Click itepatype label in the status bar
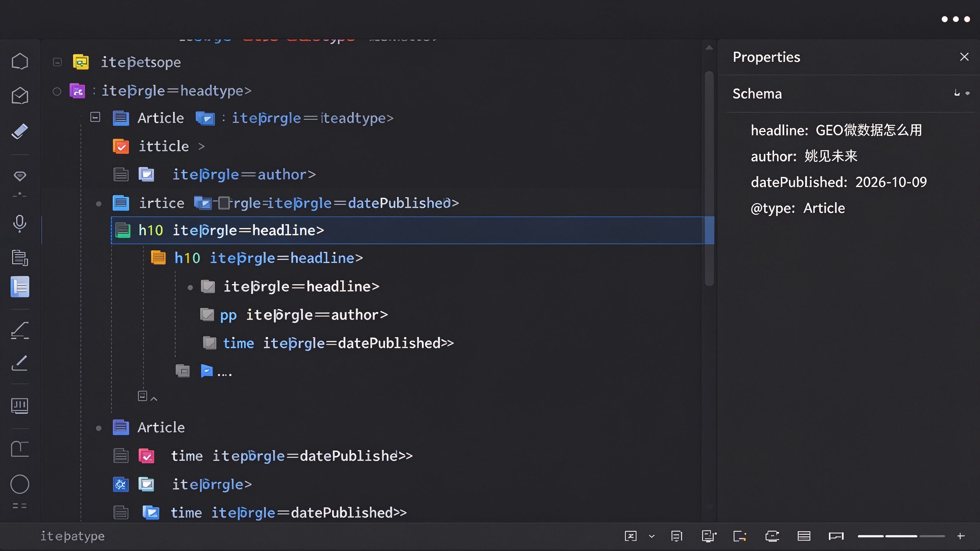This screenshot has width=980, height=551. pyautogui.click(x=72, y=536)
